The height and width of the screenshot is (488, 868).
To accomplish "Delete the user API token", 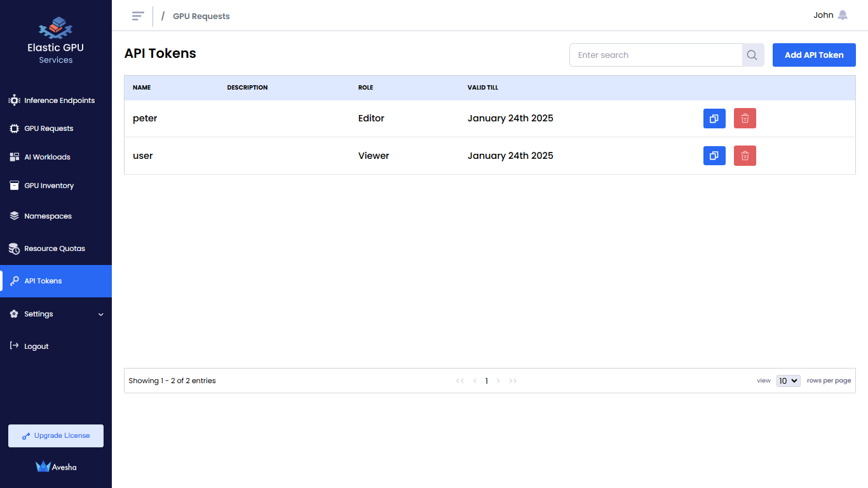I will click(745, 156).
